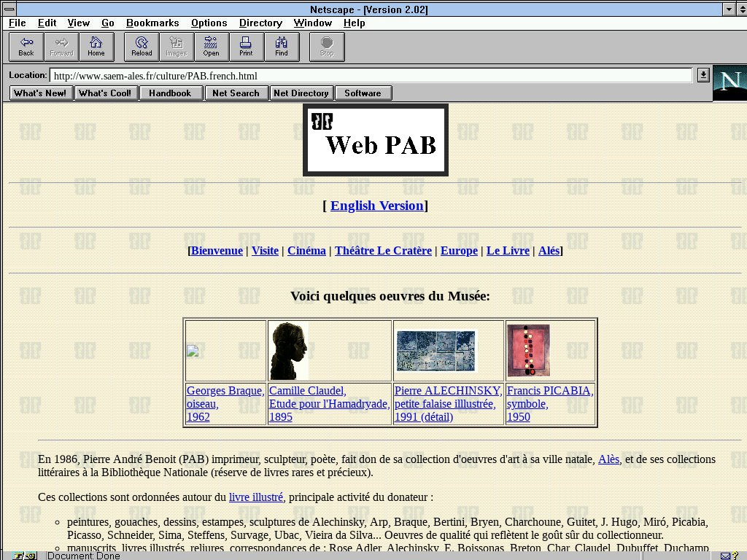Open the Bookmarks menu

pyautogui.click(x=152, y=23)
